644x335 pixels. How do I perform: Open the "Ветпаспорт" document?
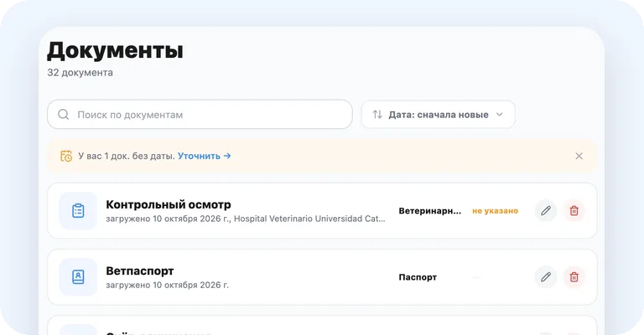point(140,271)
